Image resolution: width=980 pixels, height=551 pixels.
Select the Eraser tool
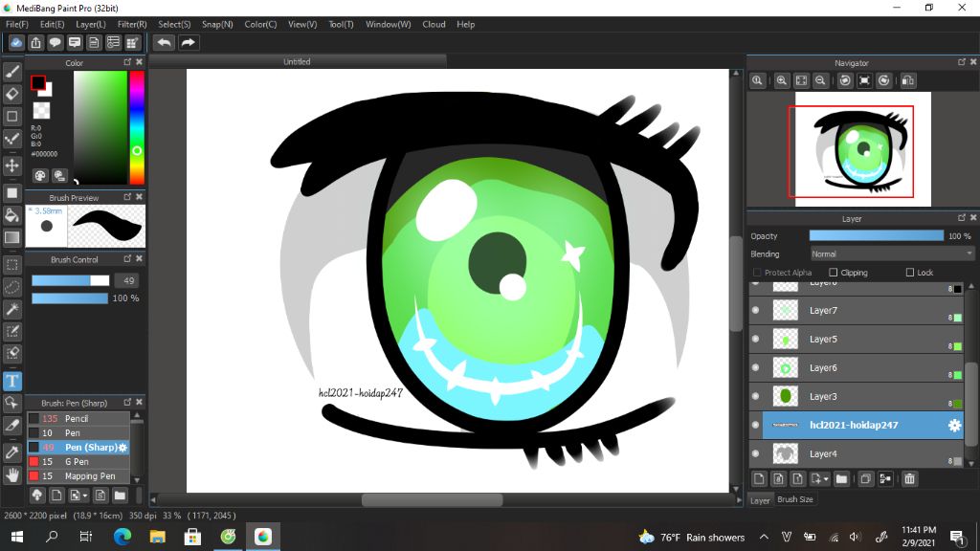tap(12, 94)
